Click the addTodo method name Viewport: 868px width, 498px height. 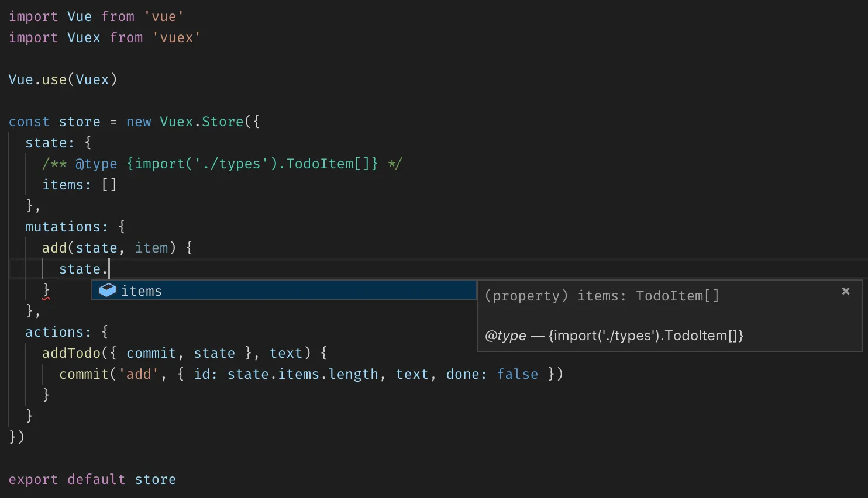pyautogui.click(x=71, y=353)
